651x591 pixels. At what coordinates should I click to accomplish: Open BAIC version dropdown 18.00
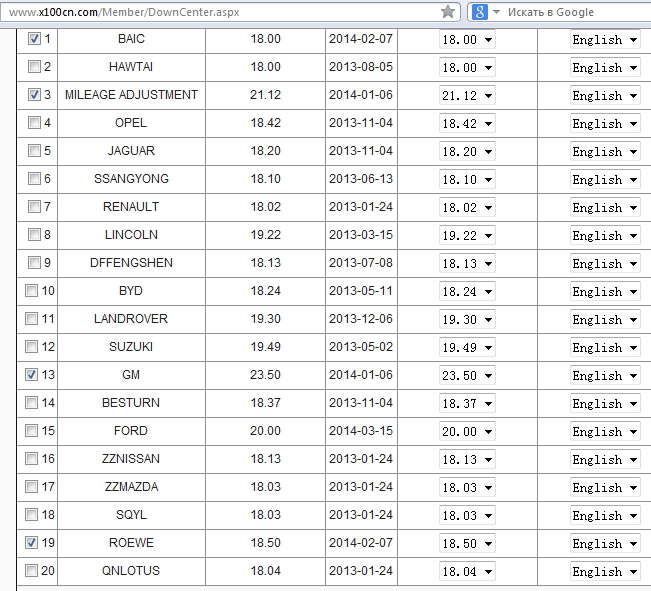point(467,40)
